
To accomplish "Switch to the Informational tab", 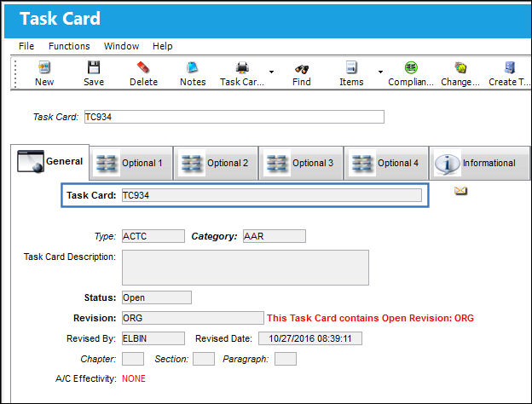I will [479, 163].
